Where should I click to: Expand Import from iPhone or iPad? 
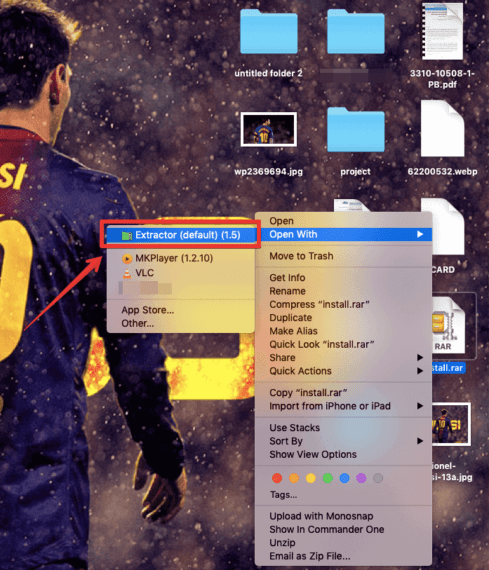click(x=344, y=406)
